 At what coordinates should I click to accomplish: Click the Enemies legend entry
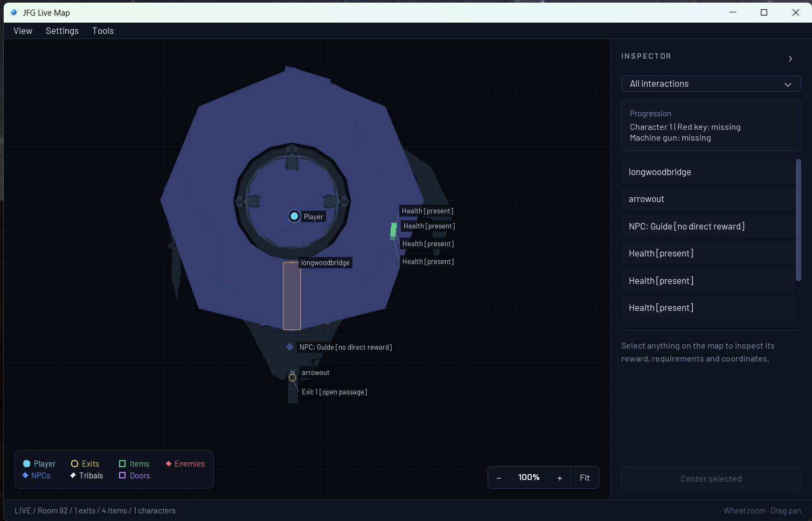pos(185,464)
